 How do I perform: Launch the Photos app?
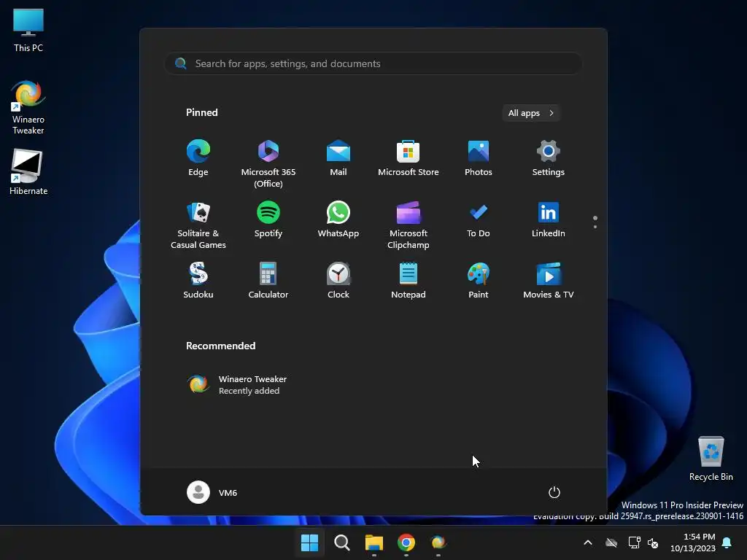coord(479,158)
